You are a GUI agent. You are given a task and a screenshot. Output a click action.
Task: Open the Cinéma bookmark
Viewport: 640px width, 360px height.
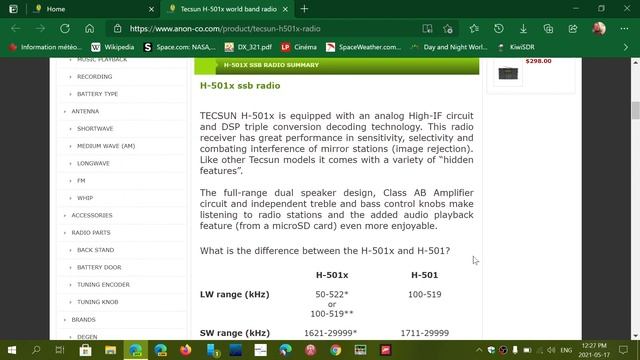coord(299,47)
